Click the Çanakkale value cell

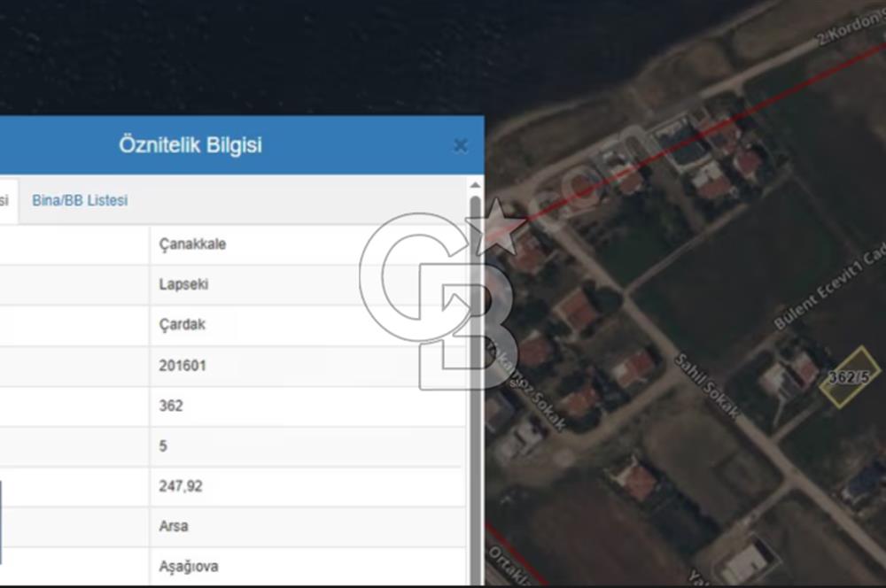(192, 244)
